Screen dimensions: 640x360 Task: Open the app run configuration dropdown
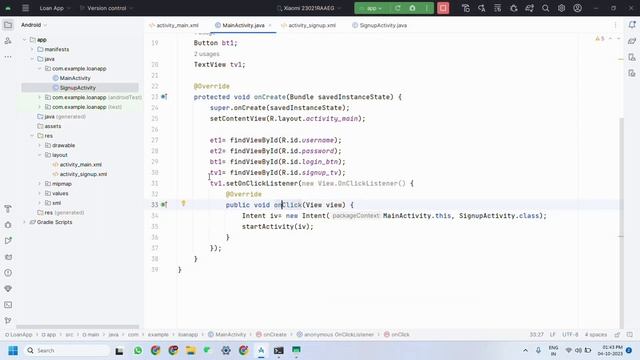pos(371,8)
